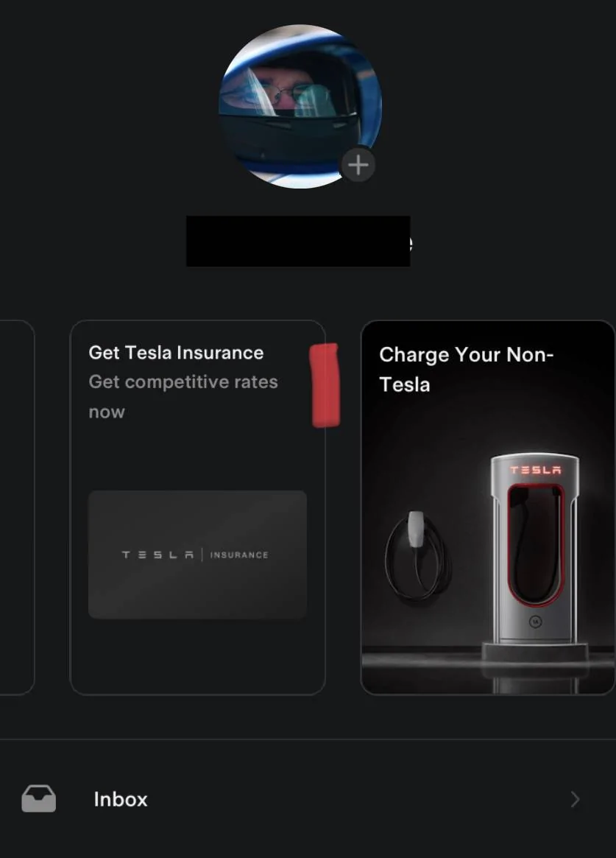The height and width of the screenshot is (858, 616).
Task: Open the Charge Your Non-Tesla card title
Action: [467, 370]
